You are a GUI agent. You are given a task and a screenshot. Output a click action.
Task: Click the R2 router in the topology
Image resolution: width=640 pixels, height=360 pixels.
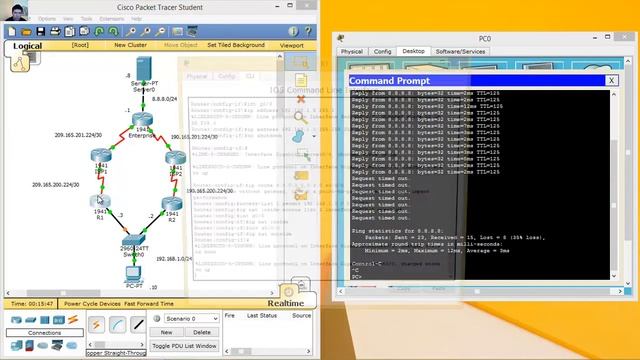172,203
